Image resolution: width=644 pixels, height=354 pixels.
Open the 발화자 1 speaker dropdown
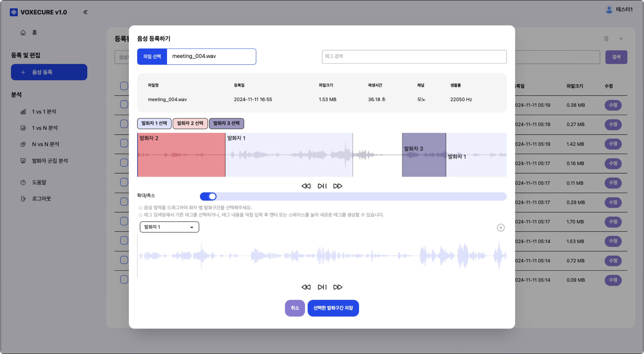click(169, 227)
